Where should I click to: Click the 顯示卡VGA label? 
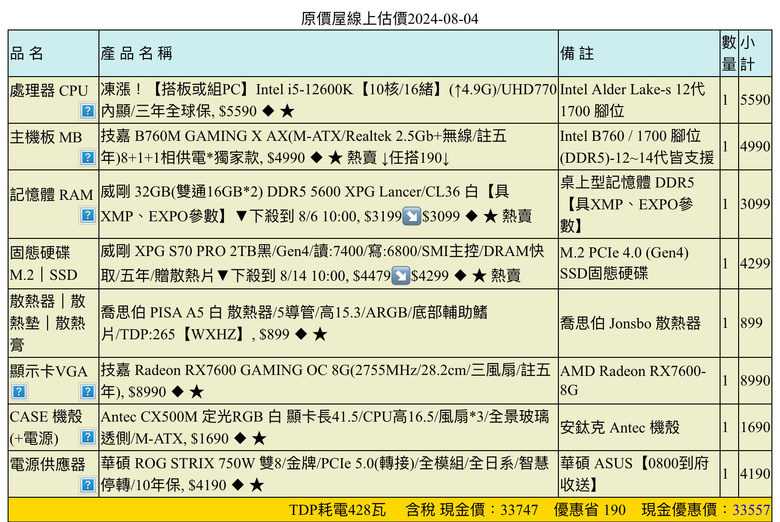[x=49, y=371]
